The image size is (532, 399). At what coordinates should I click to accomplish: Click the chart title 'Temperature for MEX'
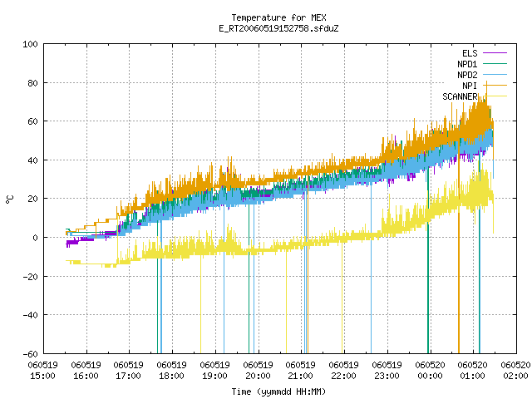tap(278, 17)
